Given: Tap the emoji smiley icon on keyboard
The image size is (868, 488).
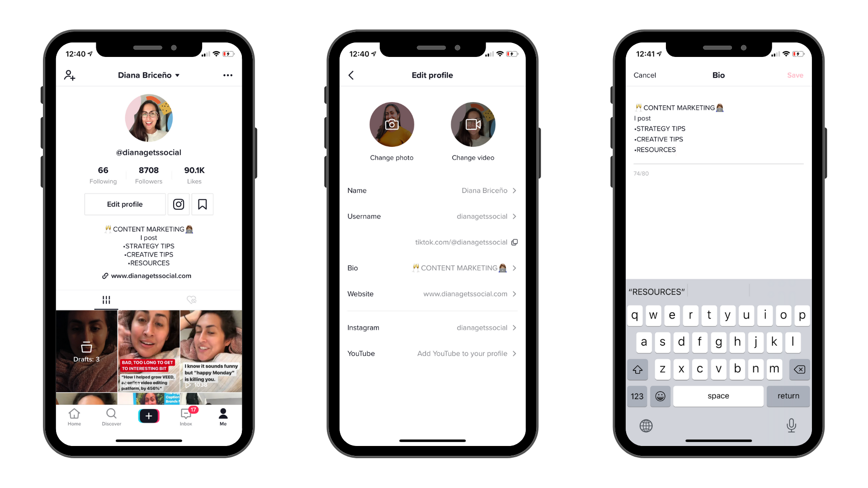Looking at the screenshot, I should (x=660, y=396).
